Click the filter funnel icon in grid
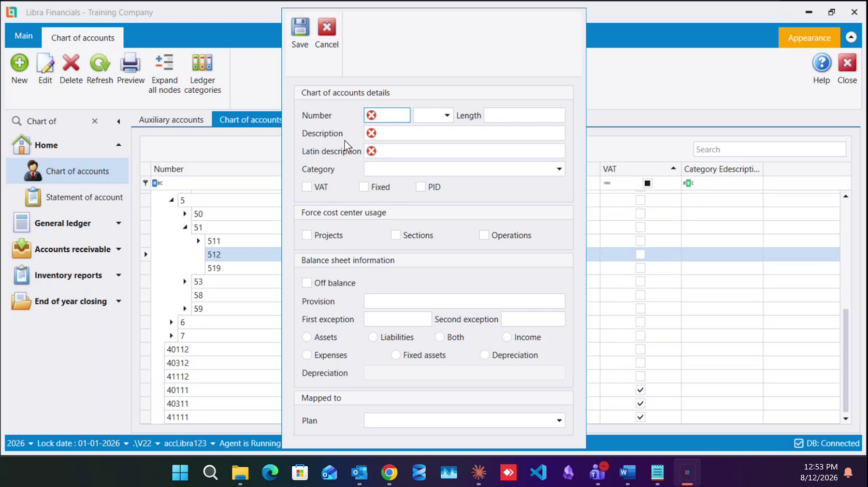The image size is (868, 487). coord(146,183)
